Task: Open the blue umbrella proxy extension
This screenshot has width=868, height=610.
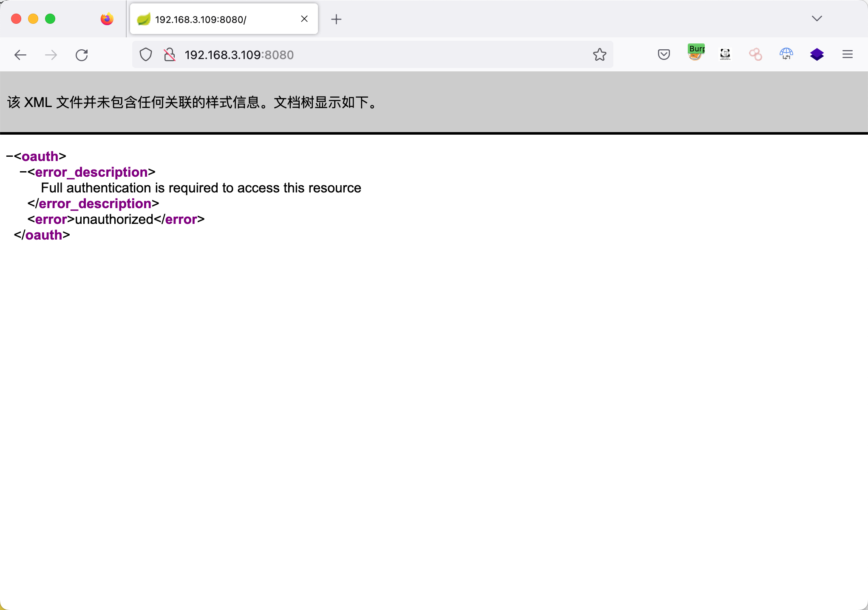Action: pos(786,54)
